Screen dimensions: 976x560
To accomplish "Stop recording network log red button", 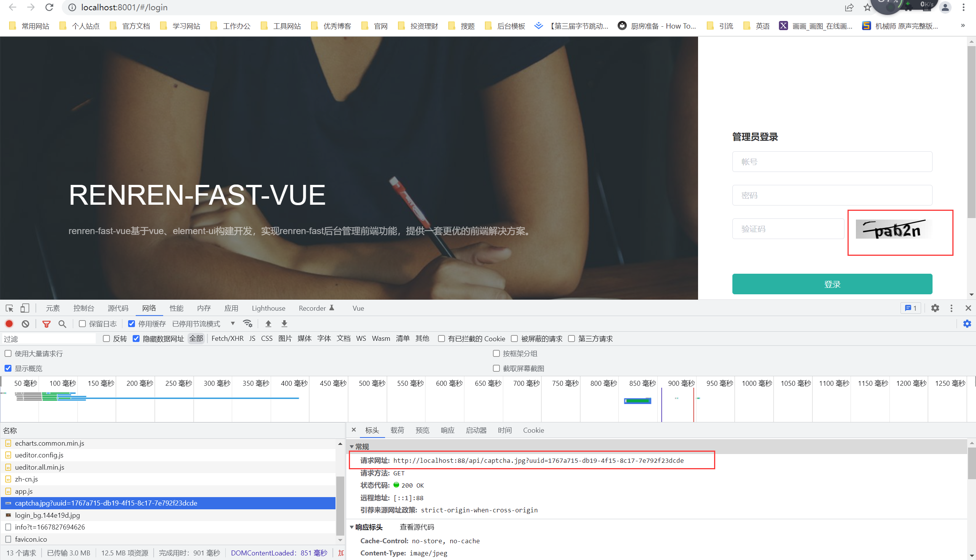I will pos(9,324).
